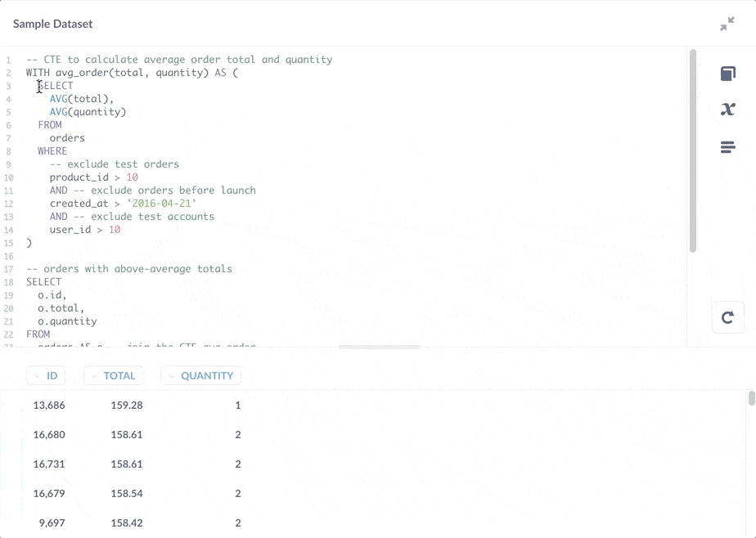Screen dimensions: 756x538
Task: Click the ID column header
Action: click(51, 375)
